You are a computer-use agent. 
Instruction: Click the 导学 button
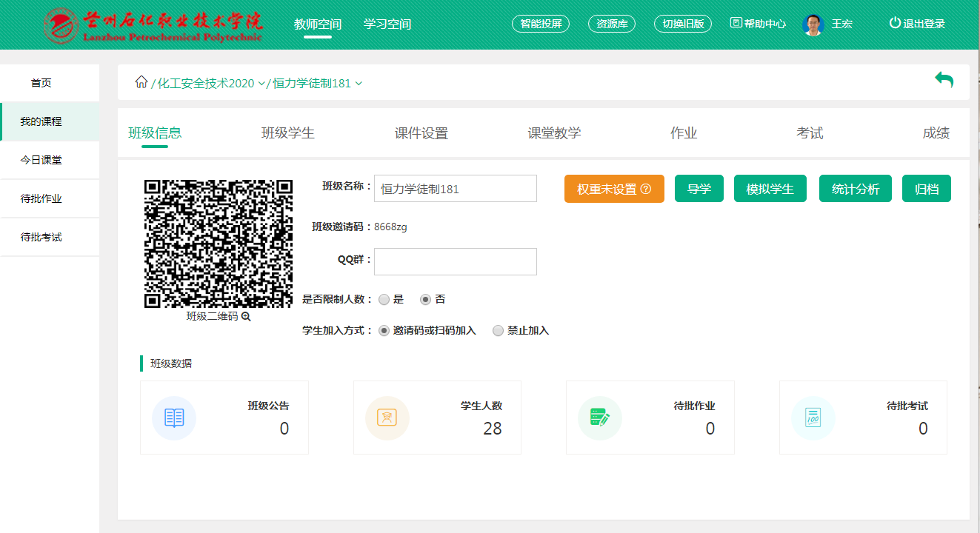point(699,189)
